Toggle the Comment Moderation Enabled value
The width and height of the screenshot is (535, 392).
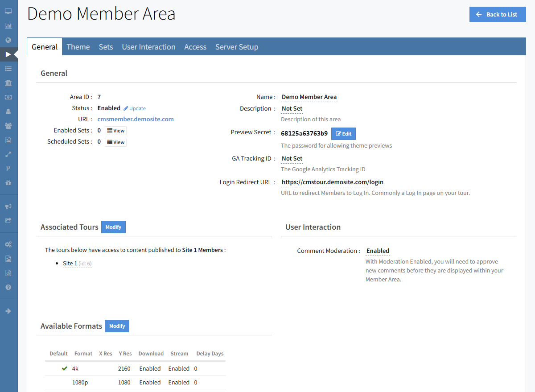pos(378,251)
